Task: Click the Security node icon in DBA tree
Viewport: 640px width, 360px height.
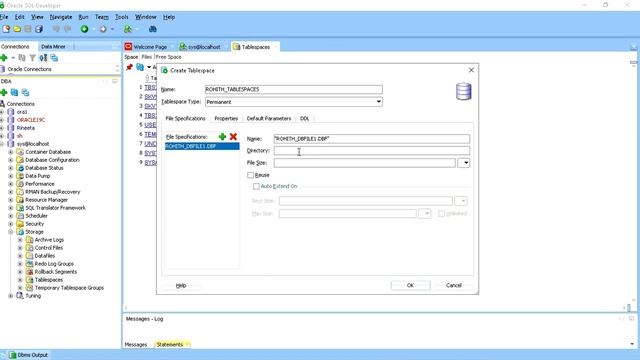Action: (20, 224)
